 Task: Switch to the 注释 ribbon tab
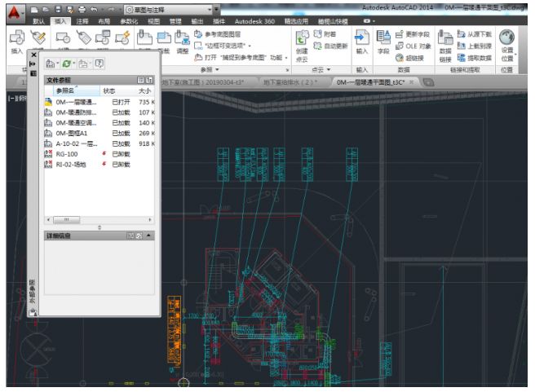[x=82, y=21]
